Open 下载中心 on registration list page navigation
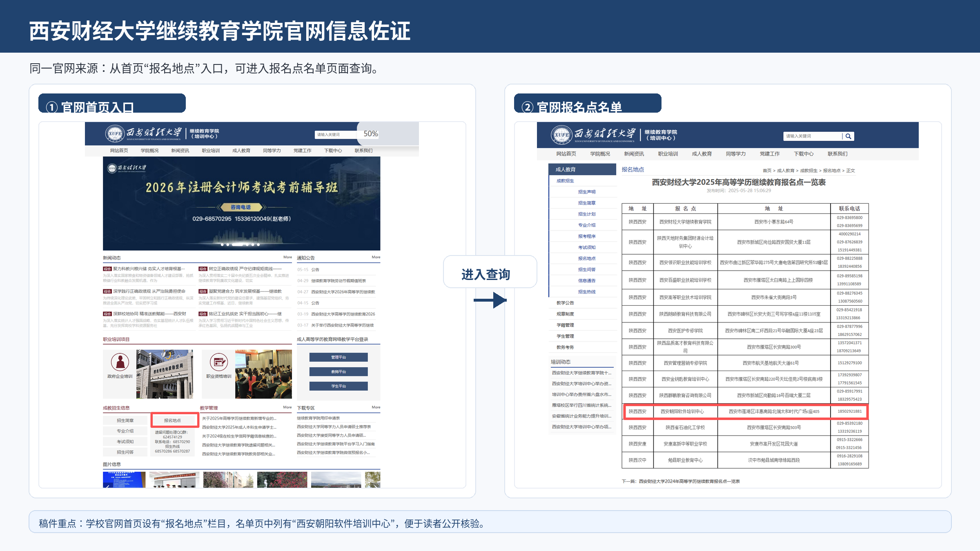 803,154
